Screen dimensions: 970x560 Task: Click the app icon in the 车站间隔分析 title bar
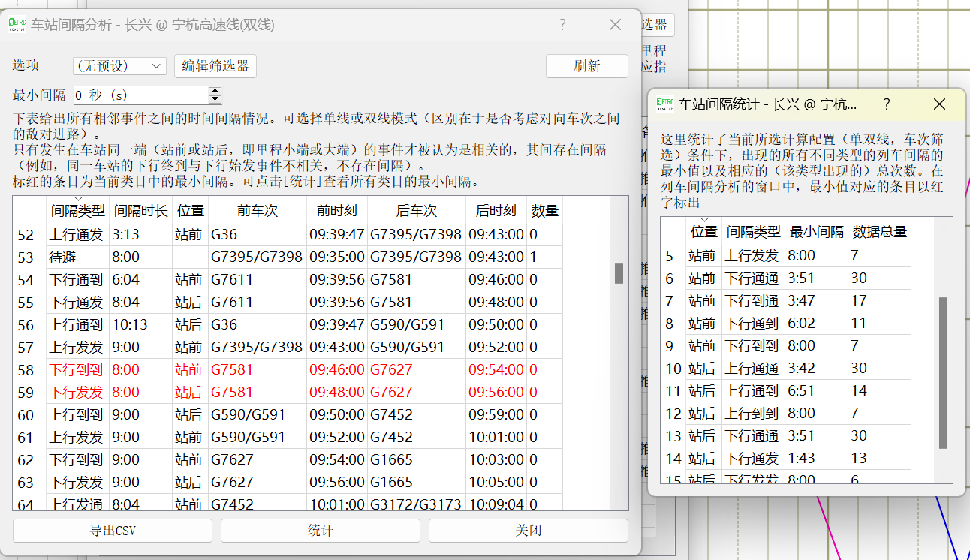pos(17,24)
